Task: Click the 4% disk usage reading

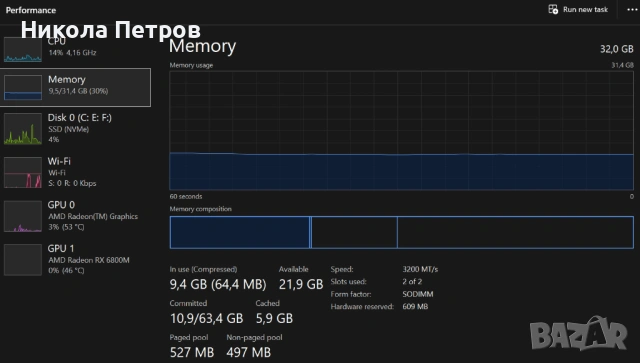Action: click(x=53, y=140)
